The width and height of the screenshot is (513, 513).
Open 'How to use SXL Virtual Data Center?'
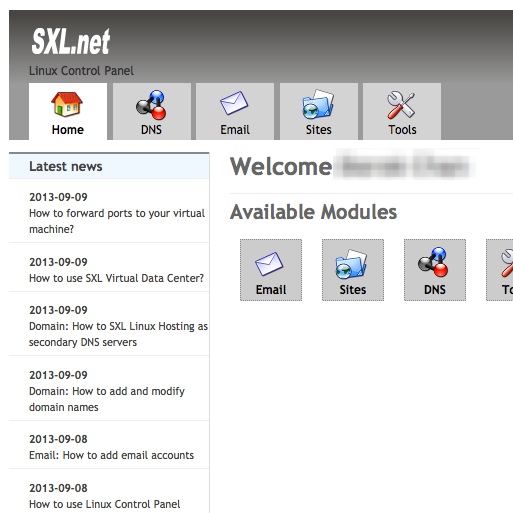[x=116, y=278]
